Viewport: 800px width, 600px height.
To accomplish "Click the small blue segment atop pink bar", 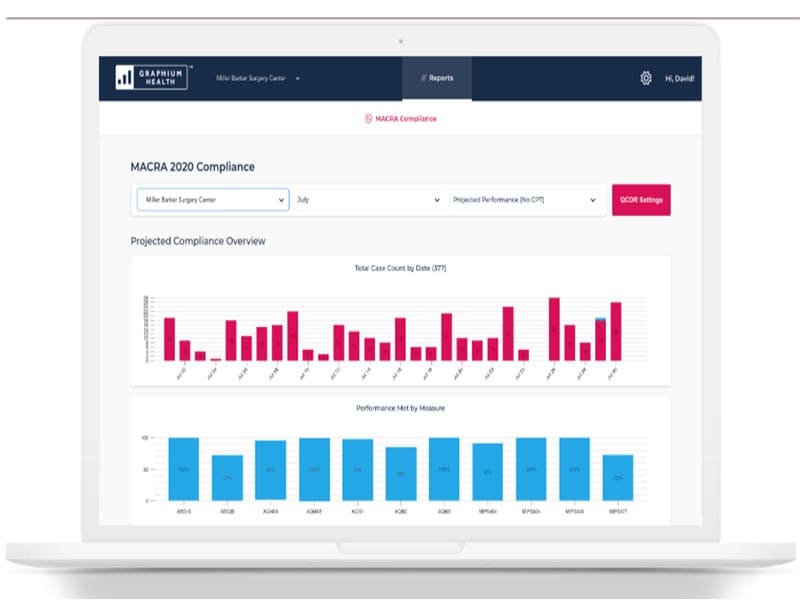I will coord(601,319).
